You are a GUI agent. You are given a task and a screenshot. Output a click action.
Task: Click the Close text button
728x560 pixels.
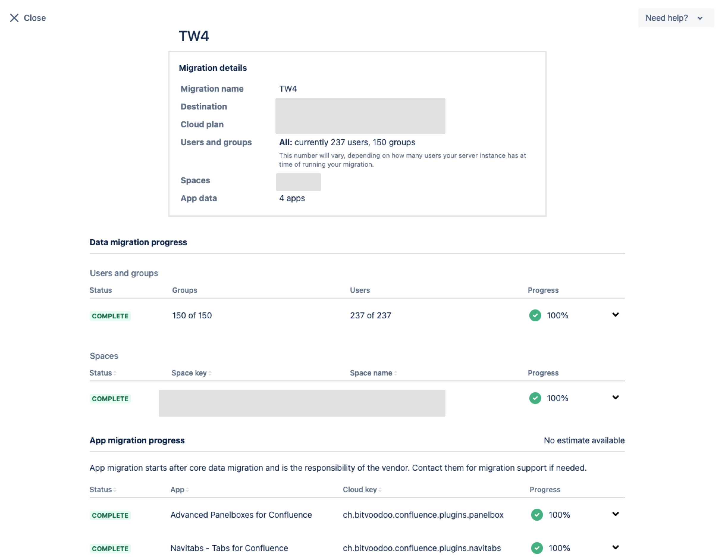[35, 18]
